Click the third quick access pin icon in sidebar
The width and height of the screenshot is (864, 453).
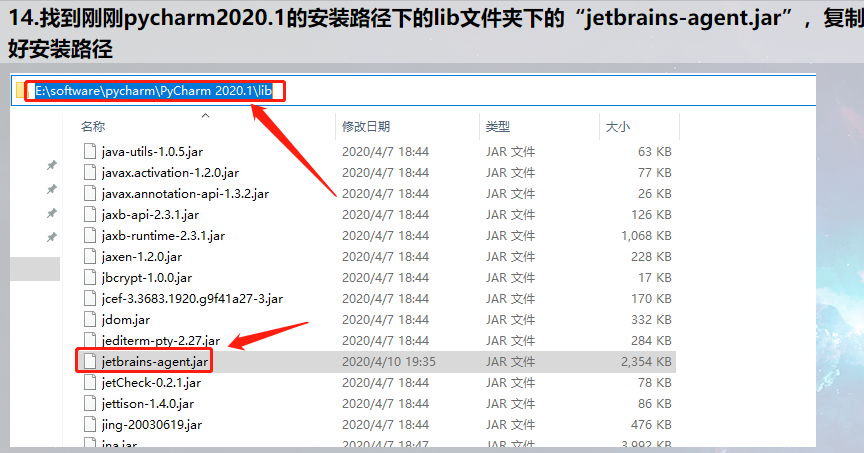(52, 213)
